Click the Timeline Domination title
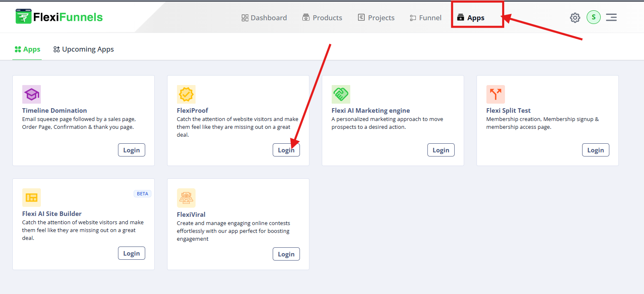644x294 pixels. (54, 110)
